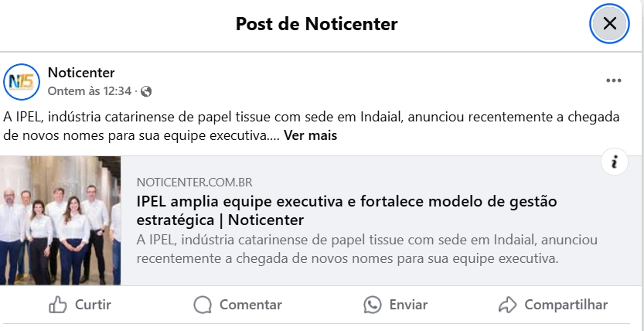Click the NOTICENTER.COM.BR domain label

pyautogui.click(x=194, y=182)
